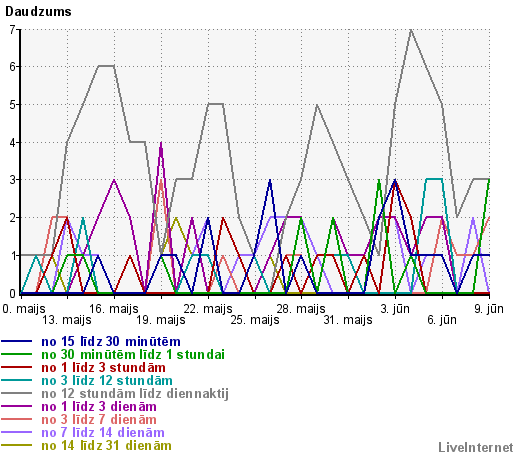Image resolution: width=520 pixels, height=457 pixels.
Task: Click the purple line peak at 4
Action: pos(161,143)
